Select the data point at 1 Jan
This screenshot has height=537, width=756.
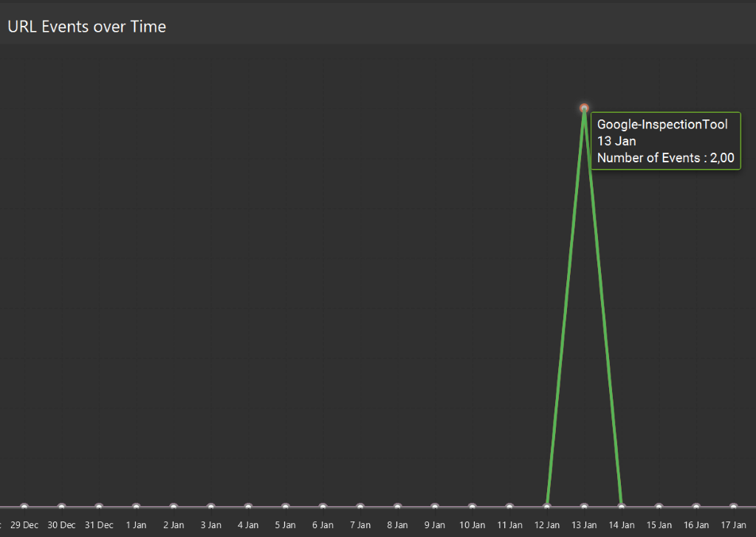[136, 506]
